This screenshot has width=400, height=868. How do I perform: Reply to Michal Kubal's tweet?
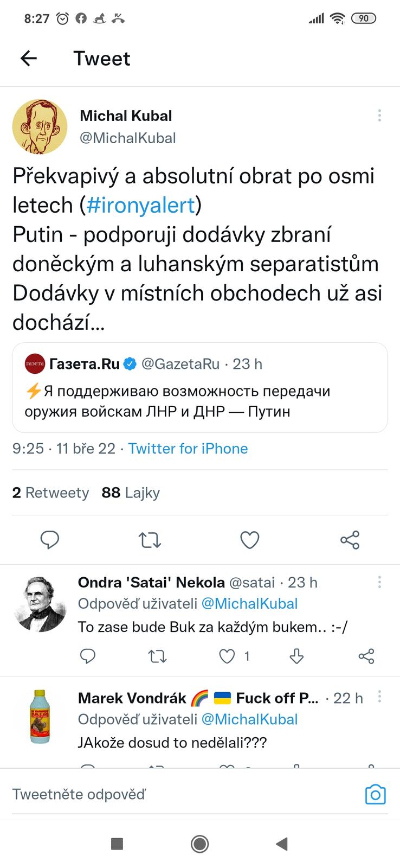tap(50, 540)
